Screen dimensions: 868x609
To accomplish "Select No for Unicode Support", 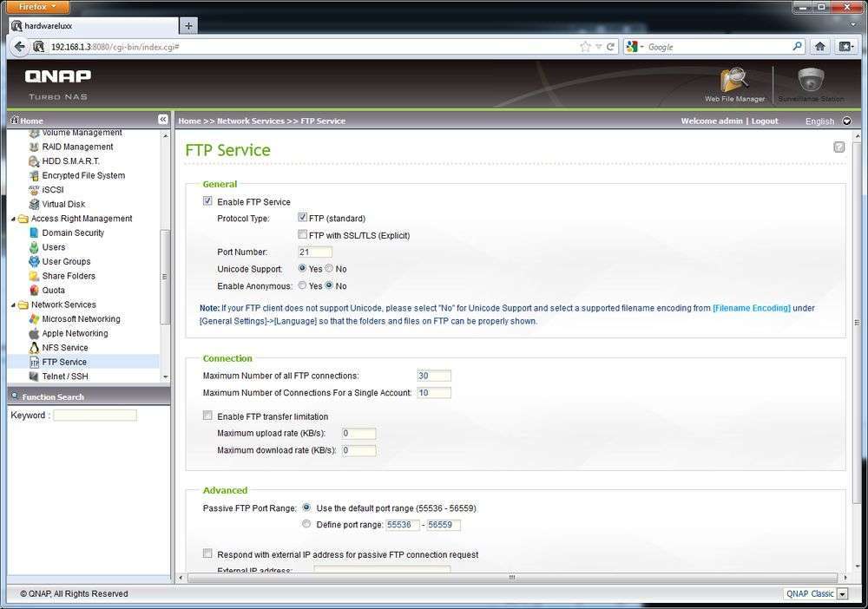I will tap(329, 268).
